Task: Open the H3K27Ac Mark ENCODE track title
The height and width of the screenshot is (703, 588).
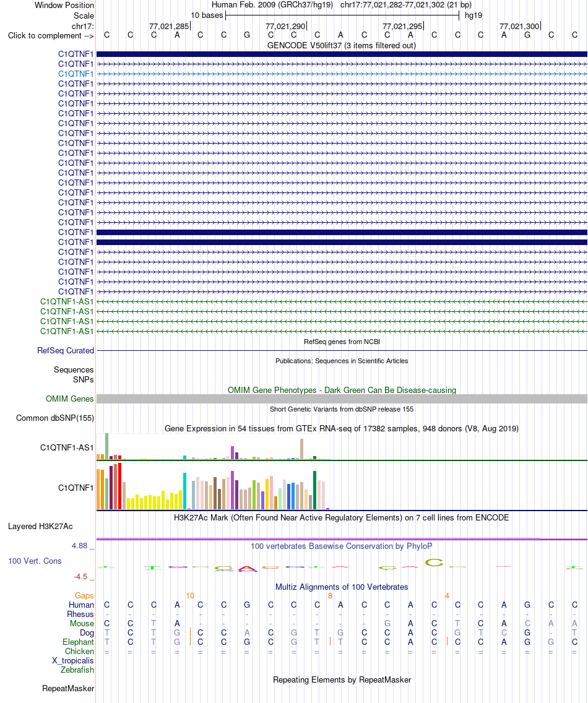Action: 342,518
